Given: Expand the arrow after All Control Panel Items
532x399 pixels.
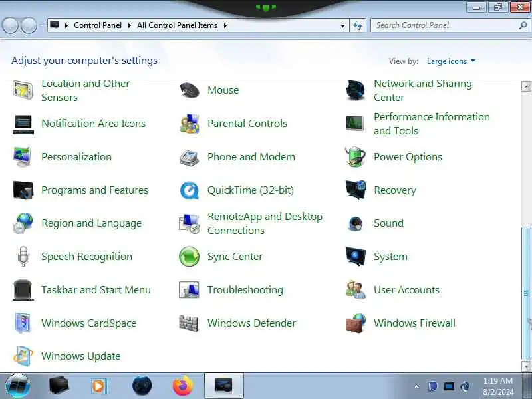Looking at the screenshot, I should (225, 25).
